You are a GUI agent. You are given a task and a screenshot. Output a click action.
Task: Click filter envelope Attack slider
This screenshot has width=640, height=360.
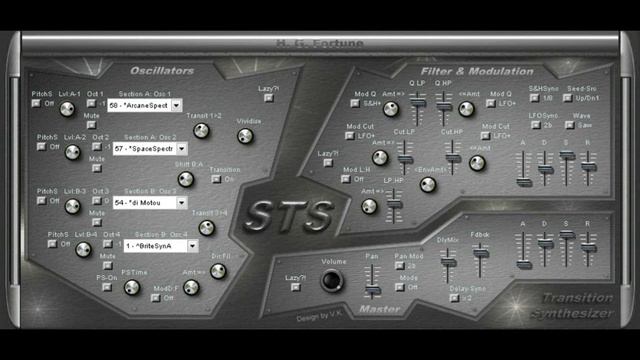(523, 168)
